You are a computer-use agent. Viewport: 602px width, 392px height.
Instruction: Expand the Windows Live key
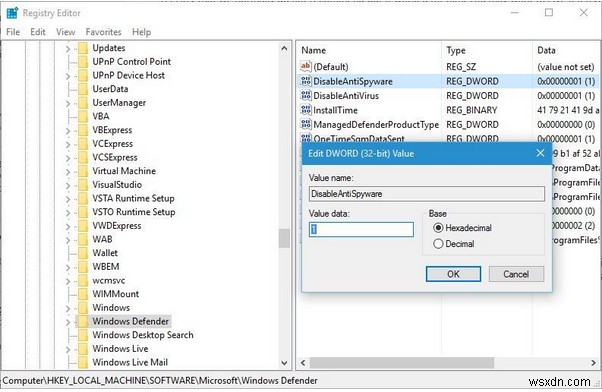pyautogui.click(x=68, y=349)
